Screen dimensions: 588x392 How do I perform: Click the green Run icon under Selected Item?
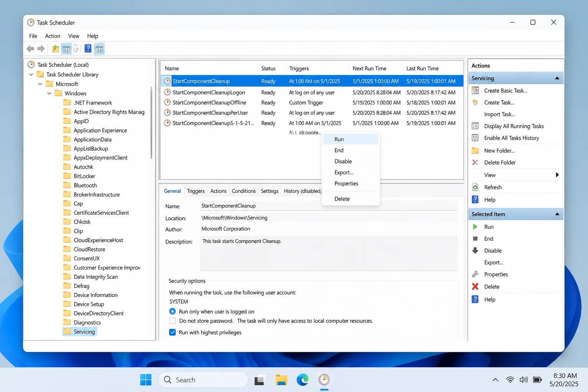(x=475, y=227)
